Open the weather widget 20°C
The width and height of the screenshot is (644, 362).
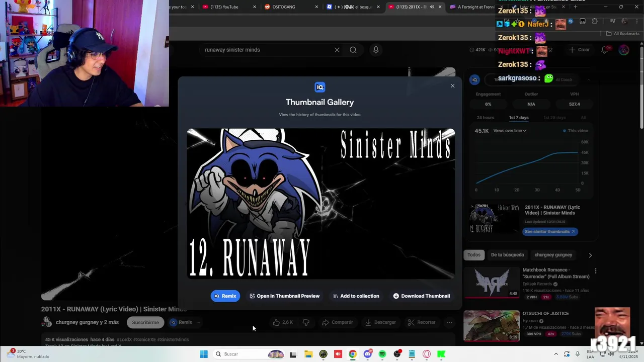[28, 354]
